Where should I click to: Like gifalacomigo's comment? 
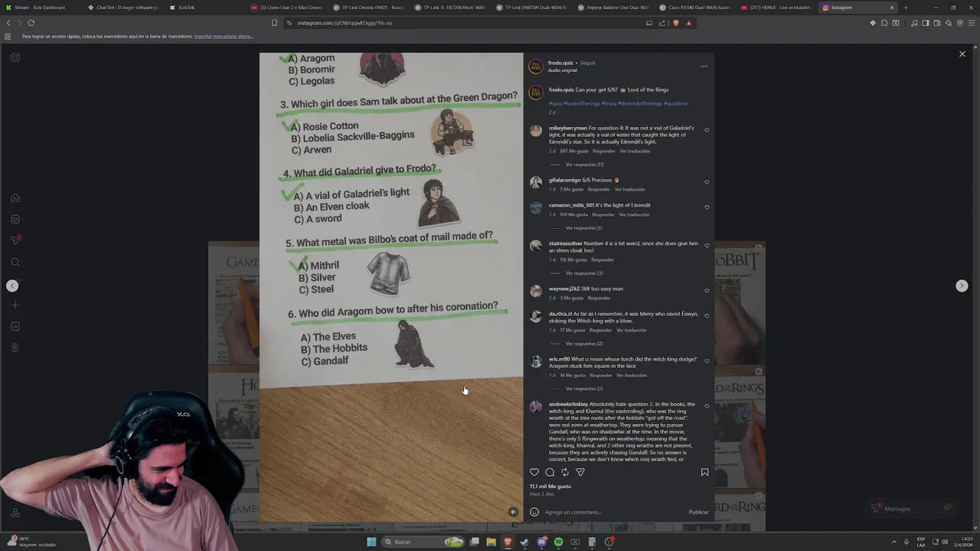tap(707, 182)
